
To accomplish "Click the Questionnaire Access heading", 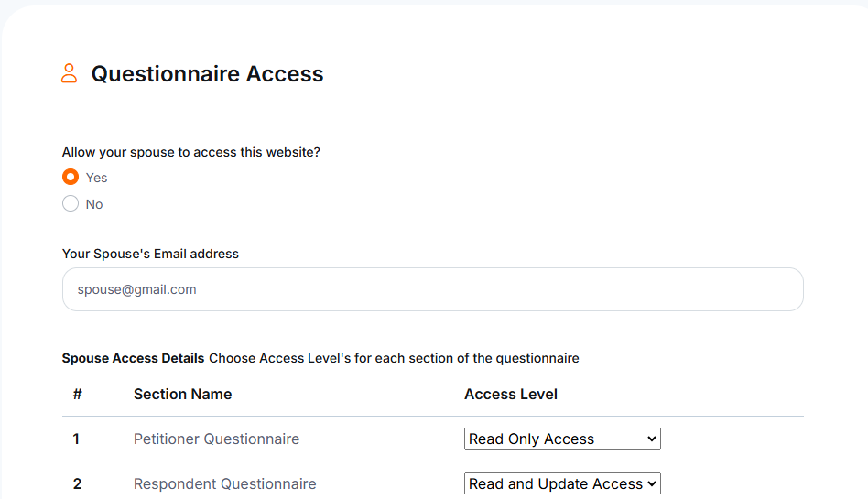I will point(207,73).
